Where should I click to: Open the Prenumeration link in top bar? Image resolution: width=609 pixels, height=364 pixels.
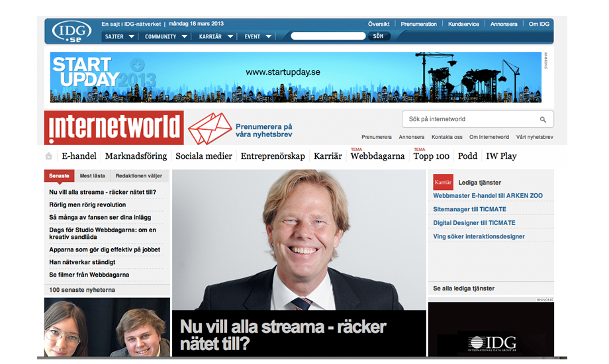[418, 24]
